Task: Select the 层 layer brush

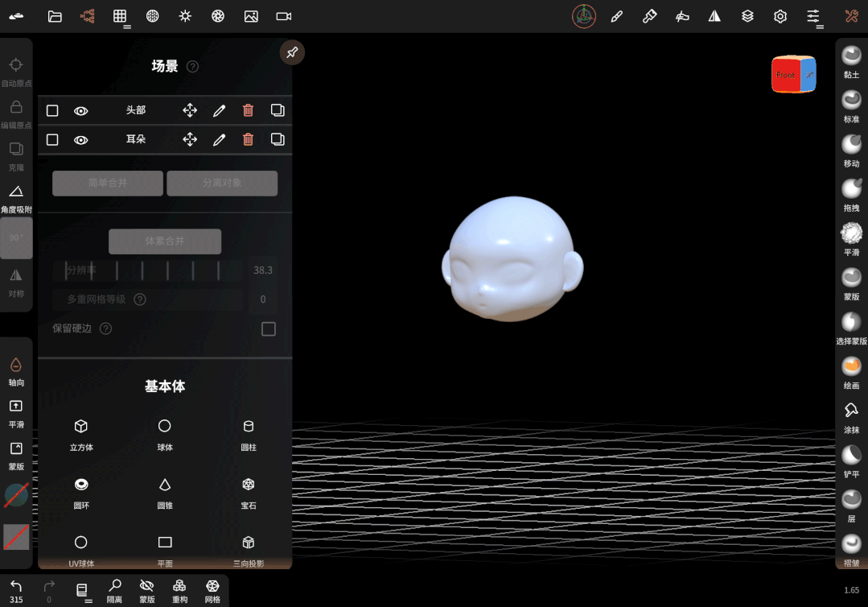Action: point(851,506)
